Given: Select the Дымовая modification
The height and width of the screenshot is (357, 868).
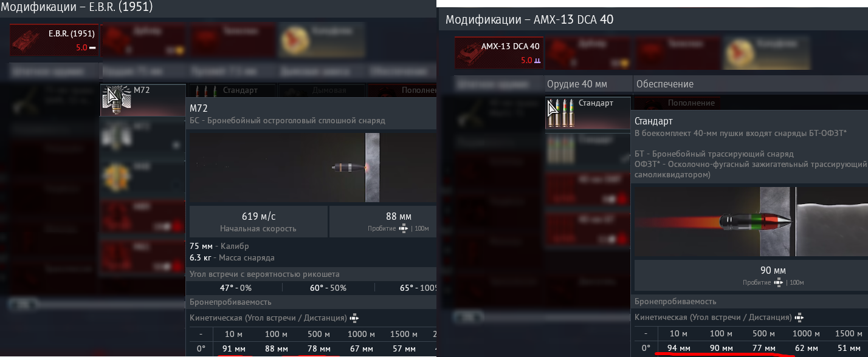Looking at the screenshot, I should 322,90.
